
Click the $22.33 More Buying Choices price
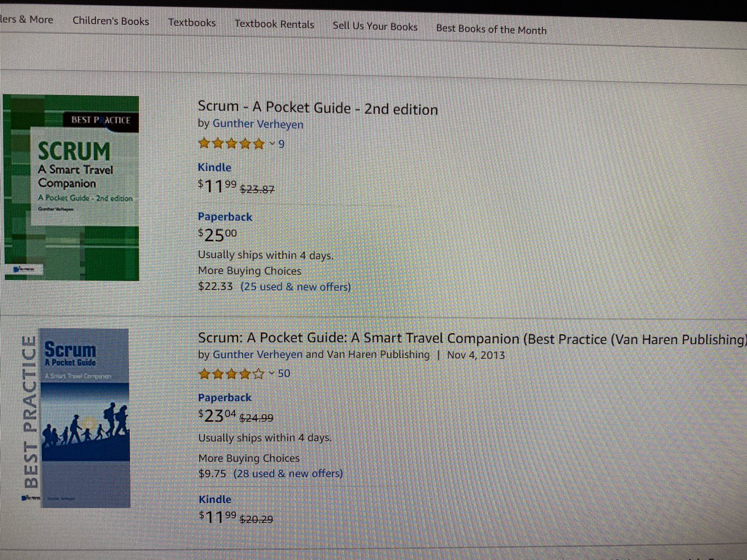(x=215, y=286)
